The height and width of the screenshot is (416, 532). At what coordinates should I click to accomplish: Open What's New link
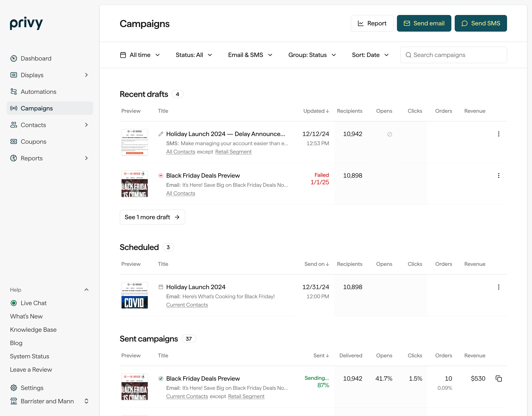(x=26, y=316)
